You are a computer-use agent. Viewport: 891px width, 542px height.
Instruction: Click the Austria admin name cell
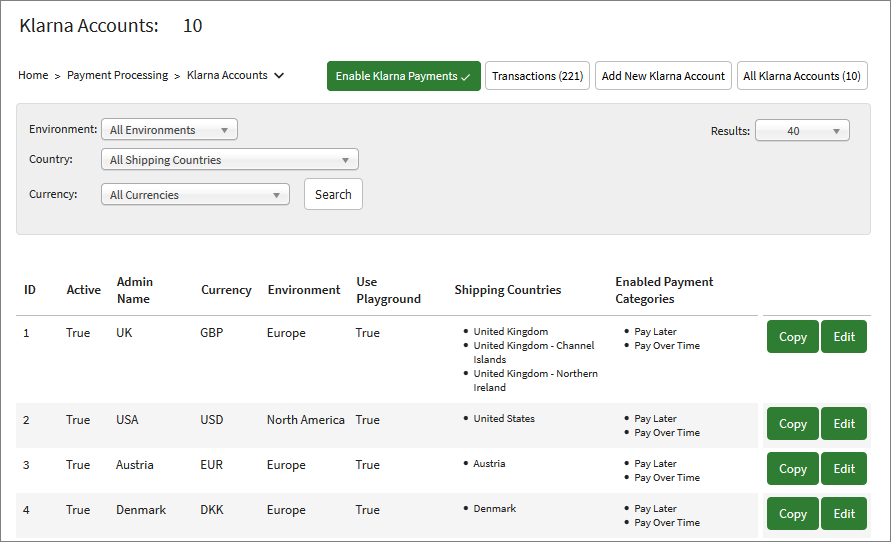pyautogui.click(x=135, y=465)
